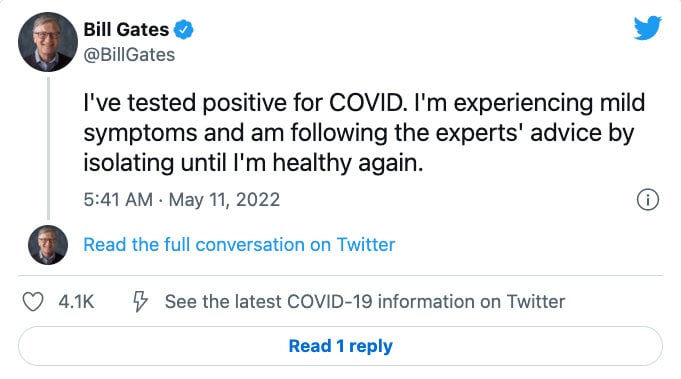Click tweet line starting "symptoms and am following"
The height and width of the screenshot is (379, 681).
(x=359, y=133)
